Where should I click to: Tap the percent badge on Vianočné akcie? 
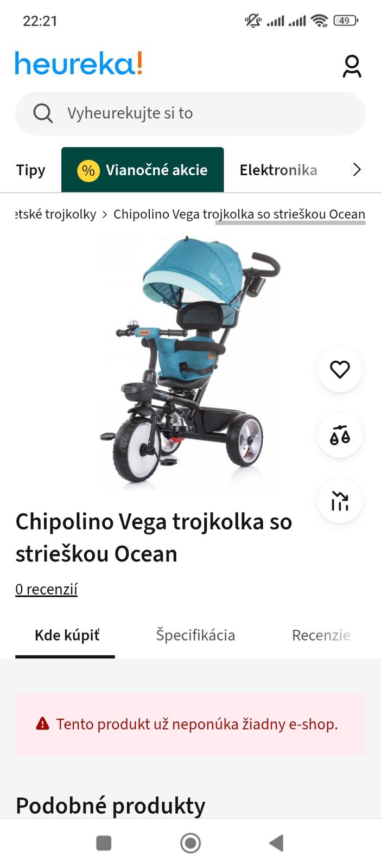88,170
